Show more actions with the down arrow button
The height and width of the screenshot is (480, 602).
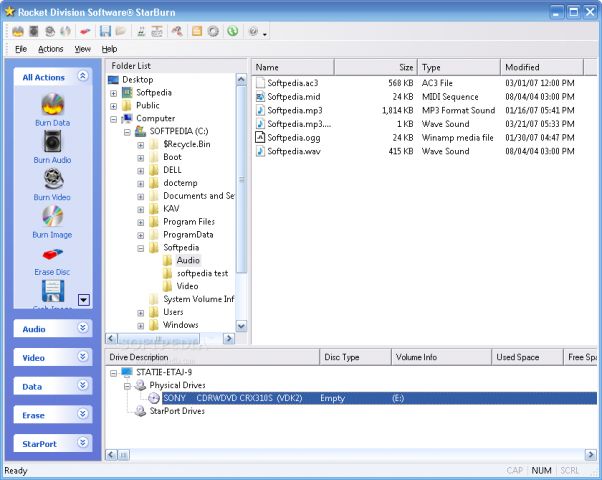[84, 300]
